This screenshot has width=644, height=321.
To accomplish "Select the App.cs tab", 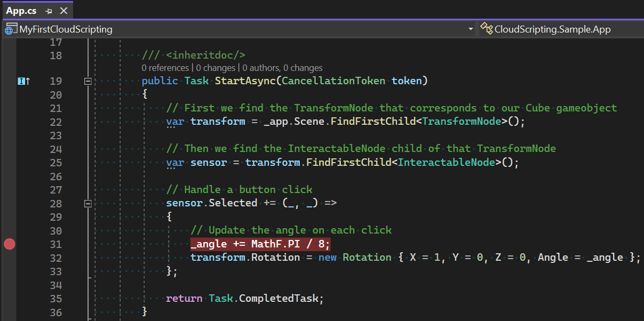I will click(x=21, y=10).
